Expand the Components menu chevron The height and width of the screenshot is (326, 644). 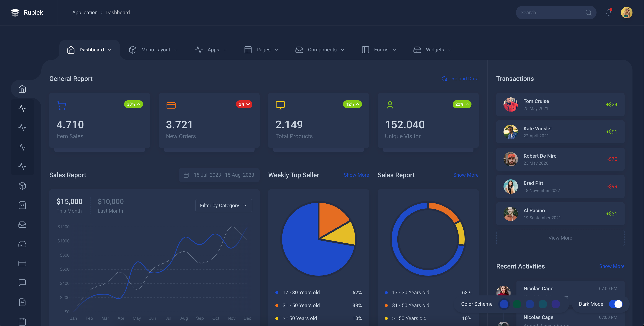[343, 50]
